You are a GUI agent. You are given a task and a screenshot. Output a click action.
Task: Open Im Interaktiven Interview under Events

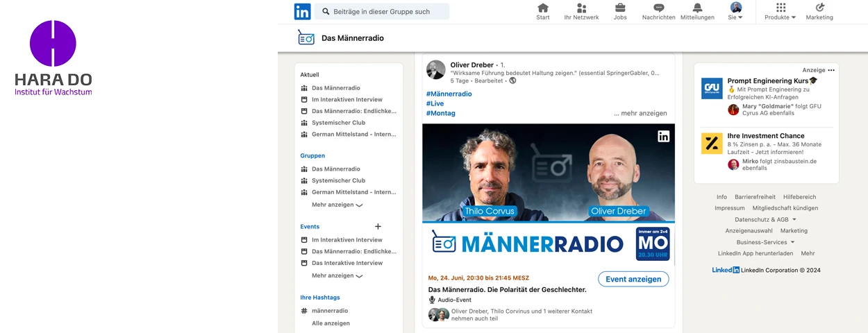[x=347, y=239]
